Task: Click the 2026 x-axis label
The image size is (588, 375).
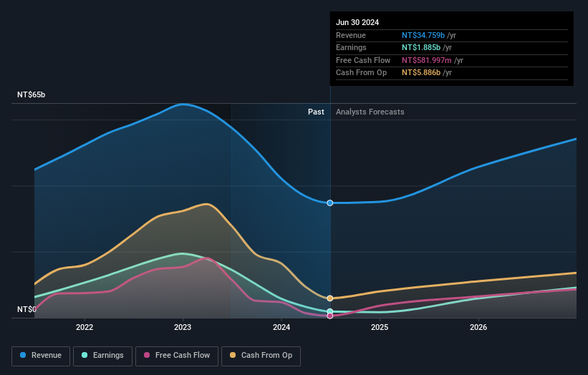Action: (478, 327)
